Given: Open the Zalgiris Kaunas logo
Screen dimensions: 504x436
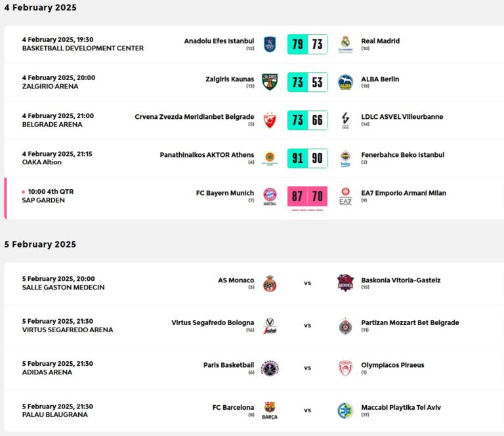Looking at the screenshot, I should click(270, 82).
